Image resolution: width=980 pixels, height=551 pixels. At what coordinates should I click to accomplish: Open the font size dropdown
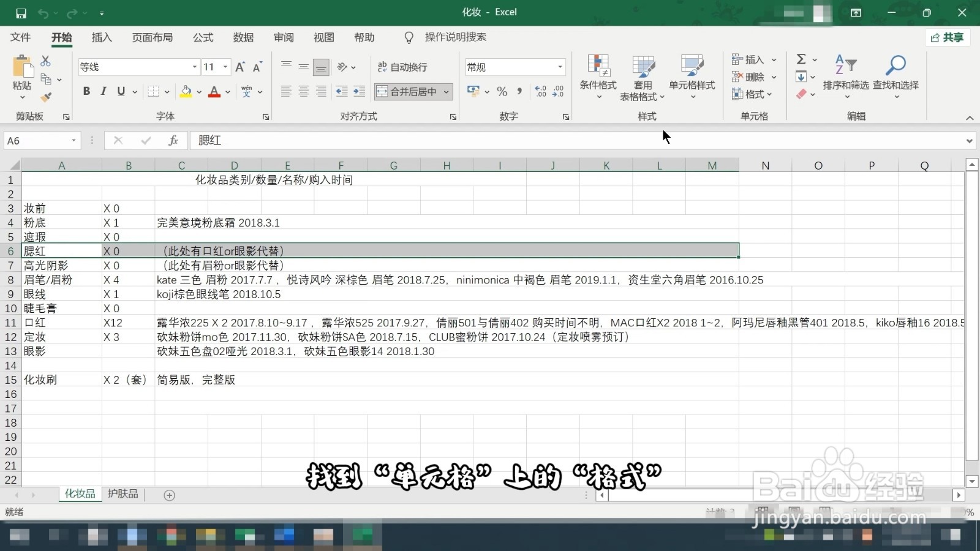click(x=225, y=67)
